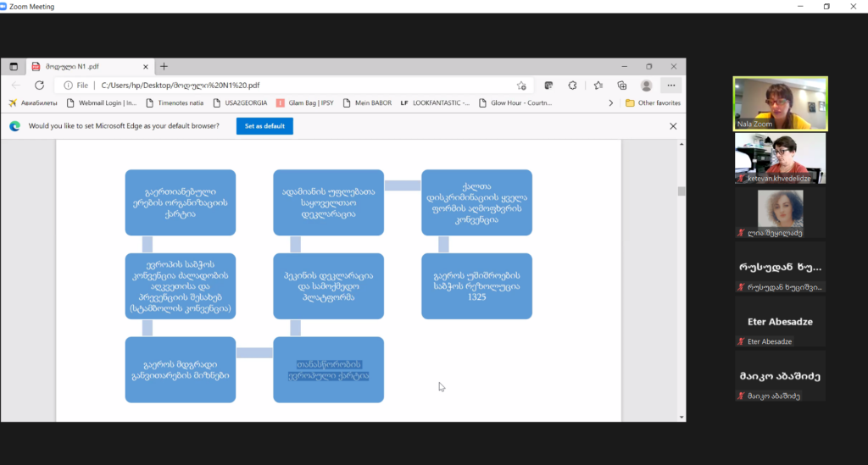
Task: Click the PDF vertical scrollbar thumb
Action: click(681, 191)
